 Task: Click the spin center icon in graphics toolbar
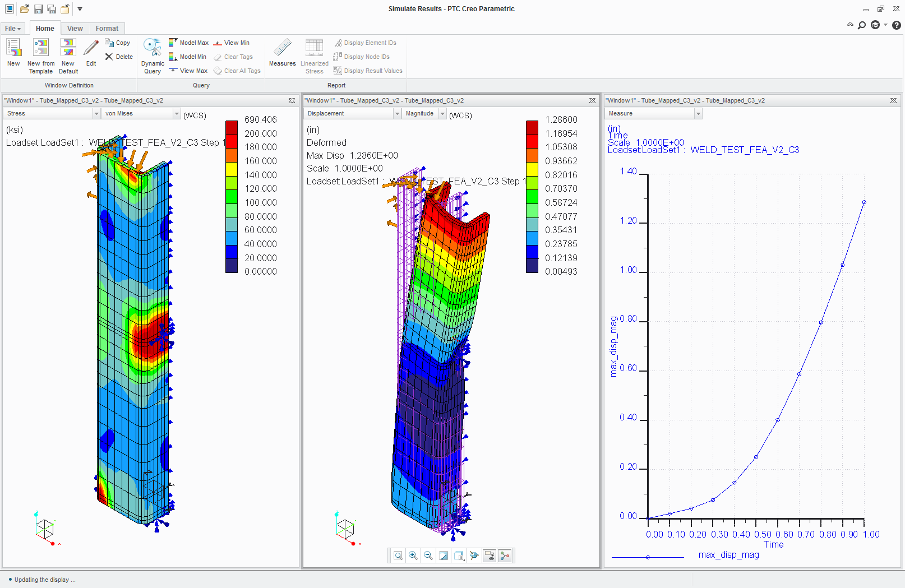point(474,555)
